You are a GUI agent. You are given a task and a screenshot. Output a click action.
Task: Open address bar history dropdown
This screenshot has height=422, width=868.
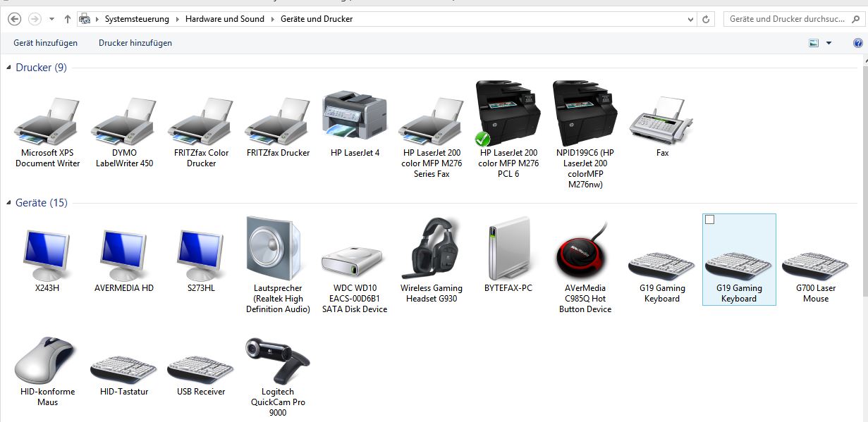[x=689, y=19]
